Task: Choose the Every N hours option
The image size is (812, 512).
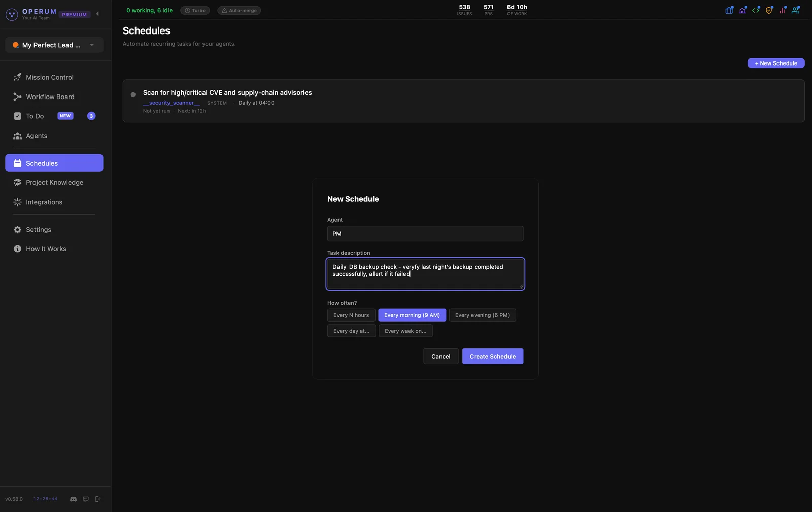Action: click(x=351, y=315)
